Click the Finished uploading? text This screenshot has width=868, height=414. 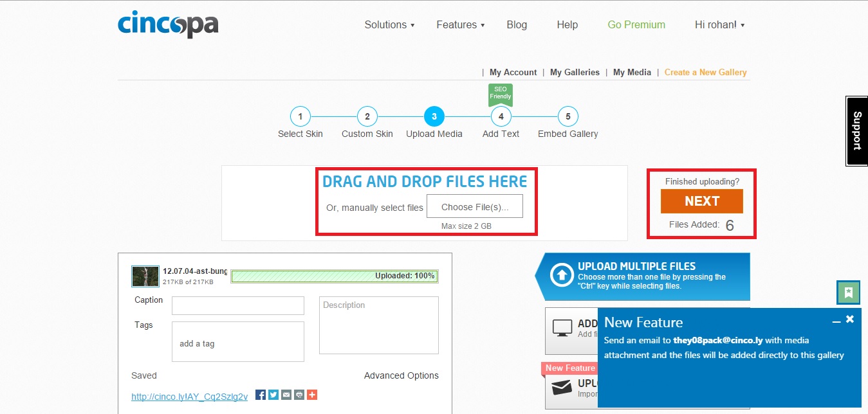click(702, 182)
